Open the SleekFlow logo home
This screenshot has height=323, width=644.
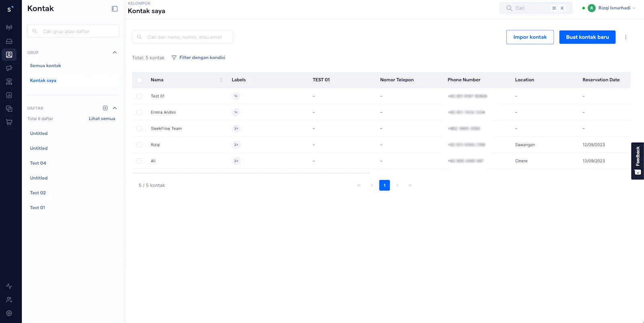(x=10, y=8)
